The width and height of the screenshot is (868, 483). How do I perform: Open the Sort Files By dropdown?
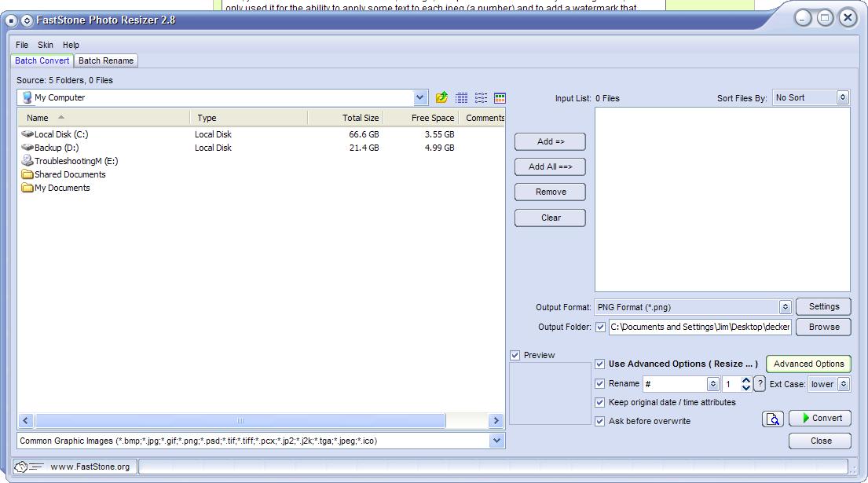pyautogui.click(x=843, y=97)
